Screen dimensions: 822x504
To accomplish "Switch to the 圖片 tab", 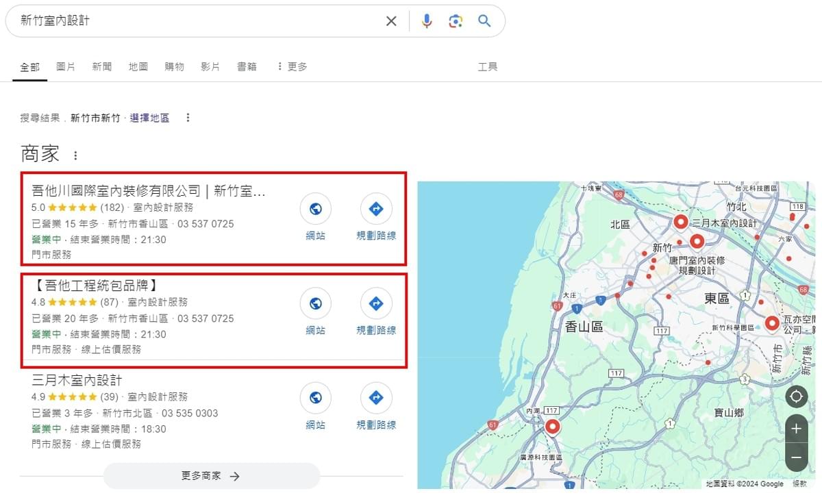I will click(66, 66).
